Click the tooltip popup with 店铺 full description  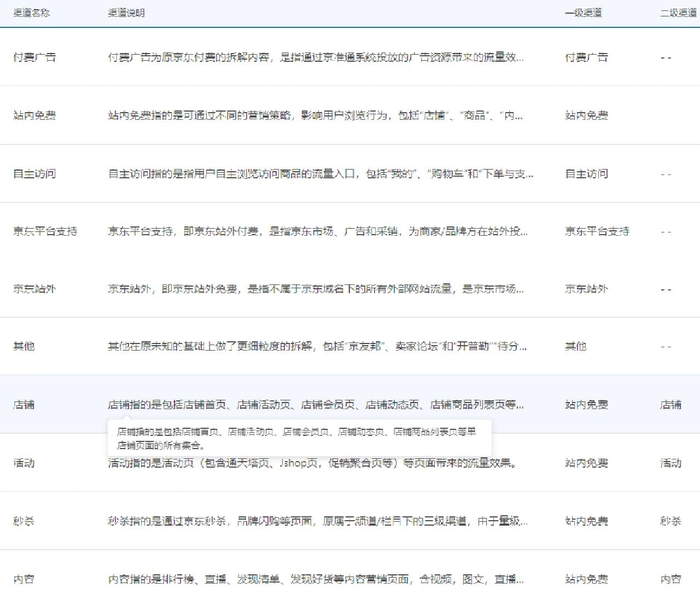pos(300,438)
